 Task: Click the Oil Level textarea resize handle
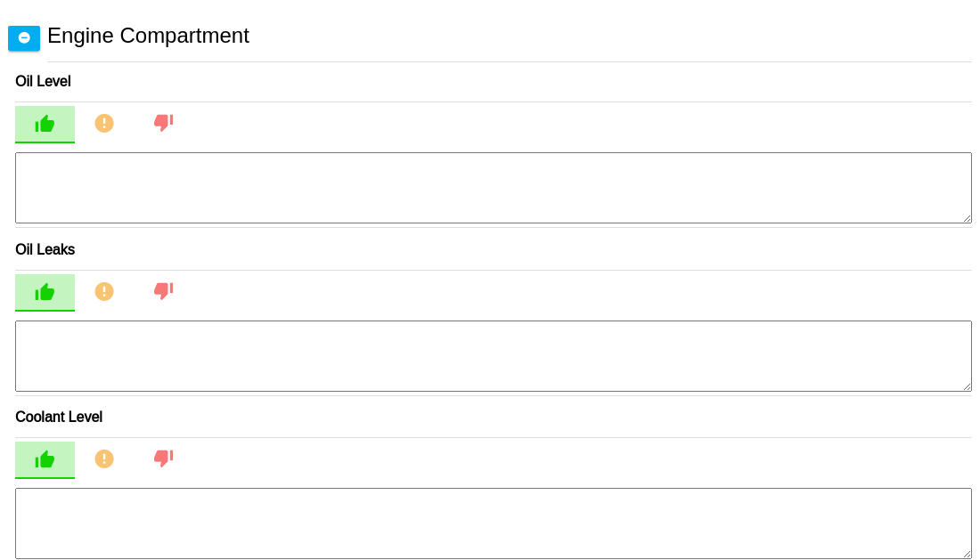[967, 218]
